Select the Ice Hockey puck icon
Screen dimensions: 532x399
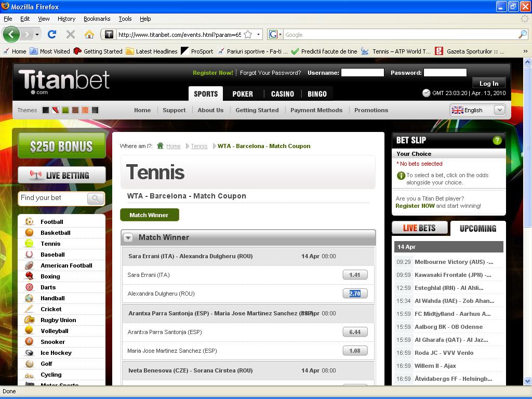(x=30, y=353)
